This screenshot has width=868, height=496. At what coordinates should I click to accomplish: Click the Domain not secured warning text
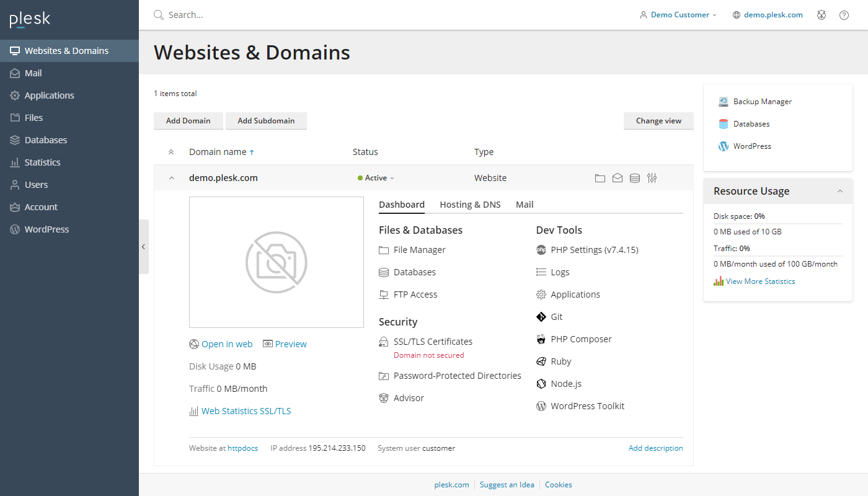[429, 355]
